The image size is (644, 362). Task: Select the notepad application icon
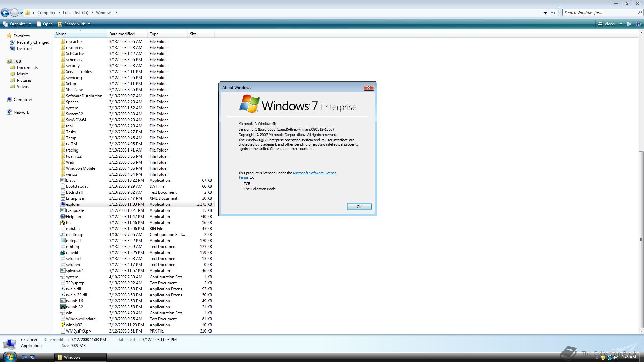[63, 241]
